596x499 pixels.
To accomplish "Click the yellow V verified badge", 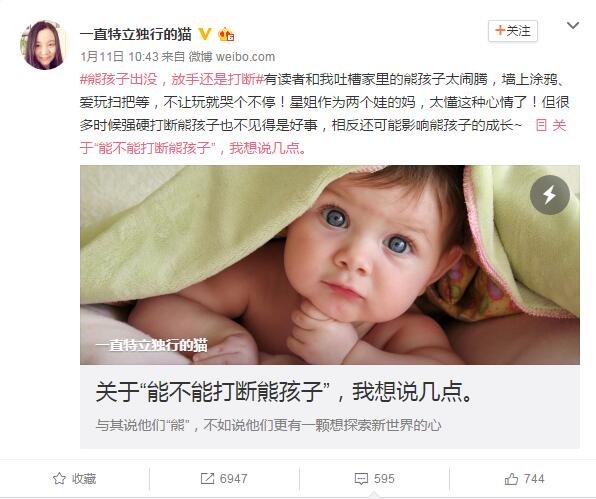I will tap(205, 35).
